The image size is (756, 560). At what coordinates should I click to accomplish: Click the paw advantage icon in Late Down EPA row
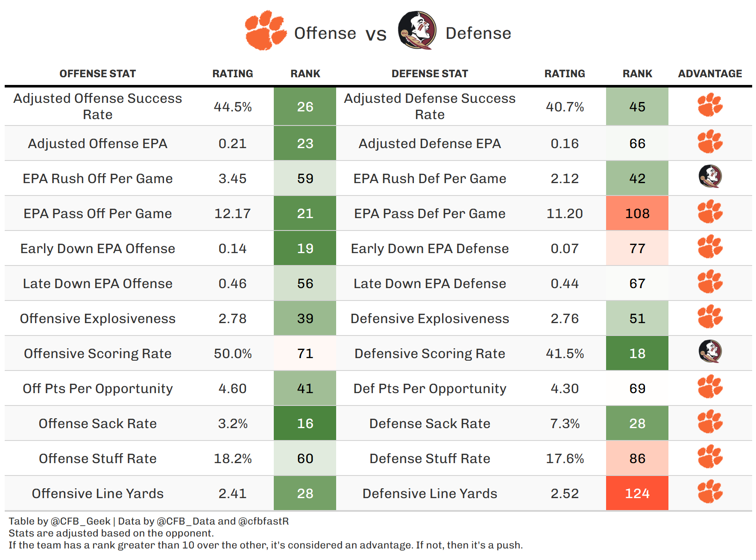tap(710, 282)
